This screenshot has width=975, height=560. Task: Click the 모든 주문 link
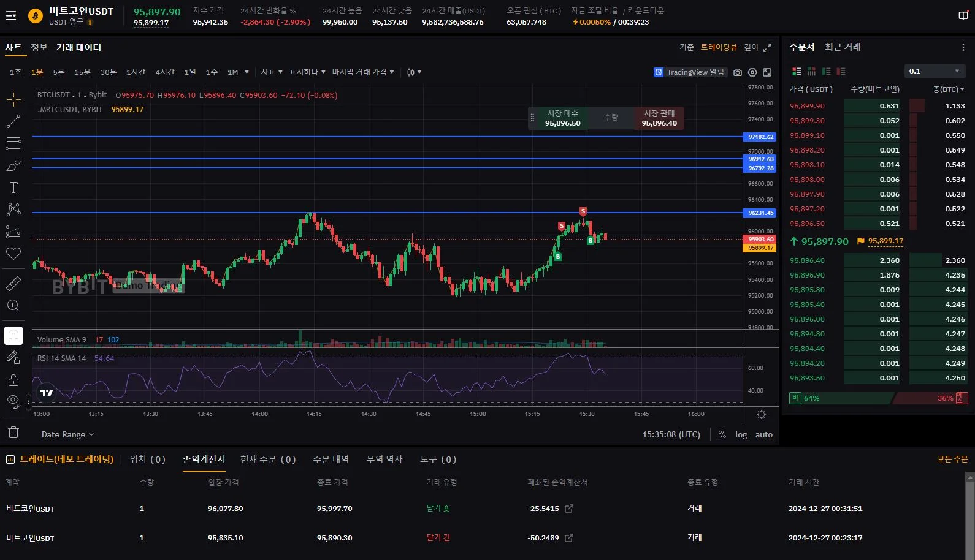point(952,460)
